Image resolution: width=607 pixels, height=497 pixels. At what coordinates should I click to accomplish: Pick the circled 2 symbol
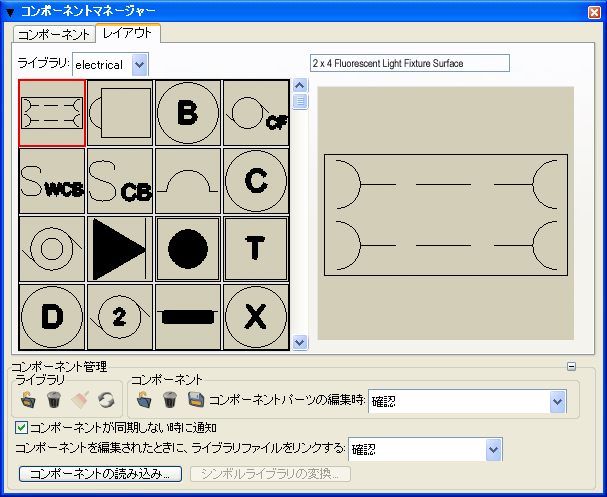(120, 317)
